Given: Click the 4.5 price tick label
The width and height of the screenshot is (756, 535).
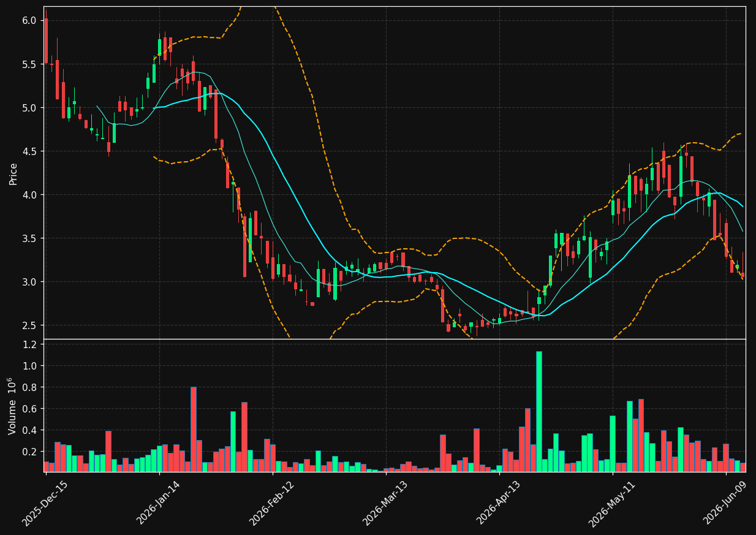Looking at the screenshot, I should click(29, 151).
